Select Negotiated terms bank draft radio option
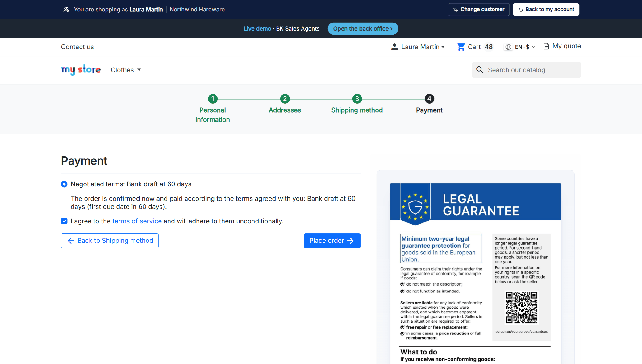This screenshot has height=364, width=642. click(64, 184)
